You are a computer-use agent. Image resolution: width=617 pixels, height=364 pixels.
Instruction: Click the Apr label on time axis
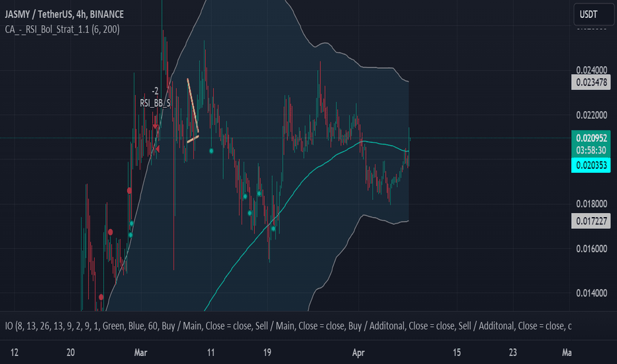(x=358, y=353)
